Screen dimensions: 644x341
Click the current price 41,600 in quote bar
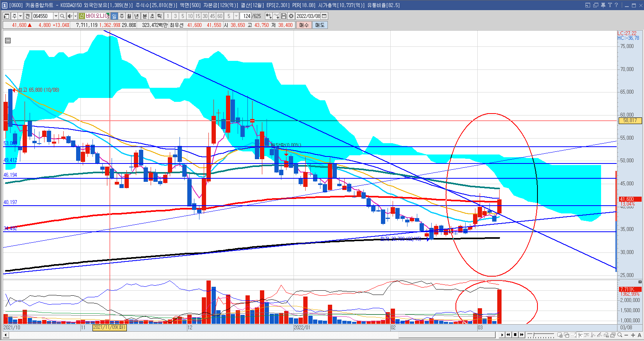click(19, 25)
